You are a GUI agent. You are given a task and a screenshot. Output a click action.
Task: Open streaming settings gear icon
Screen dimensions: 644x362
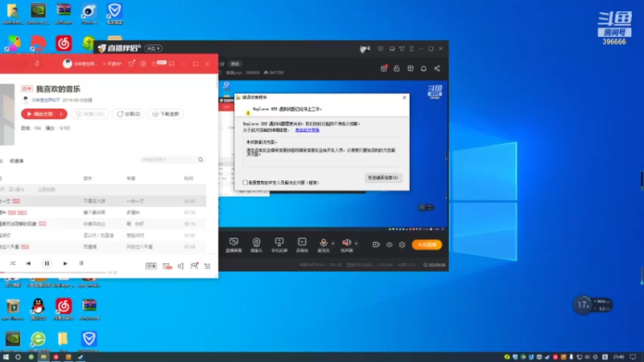[x=402, y=245]
